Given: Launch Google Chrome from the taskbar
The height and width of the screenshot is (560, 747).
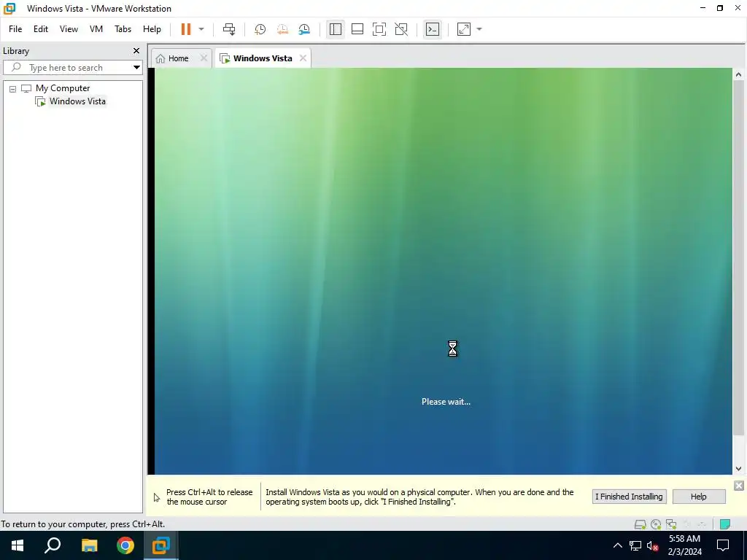Looking at the screenshot, I should (x=125, y=545).
